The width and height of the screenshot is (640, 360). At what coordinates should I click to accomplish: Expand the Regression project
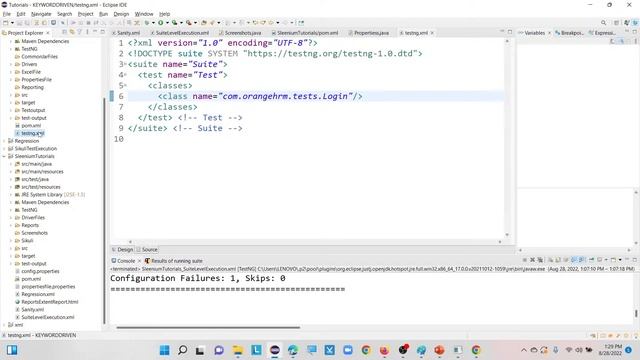4,141
